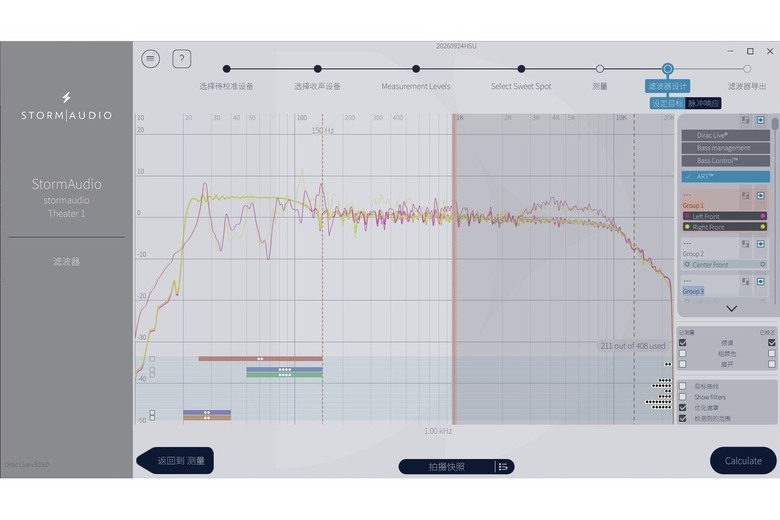Disable the 检测到的范围 checkbox
Viewport: 780px width, 520px height.
(682, 418)
